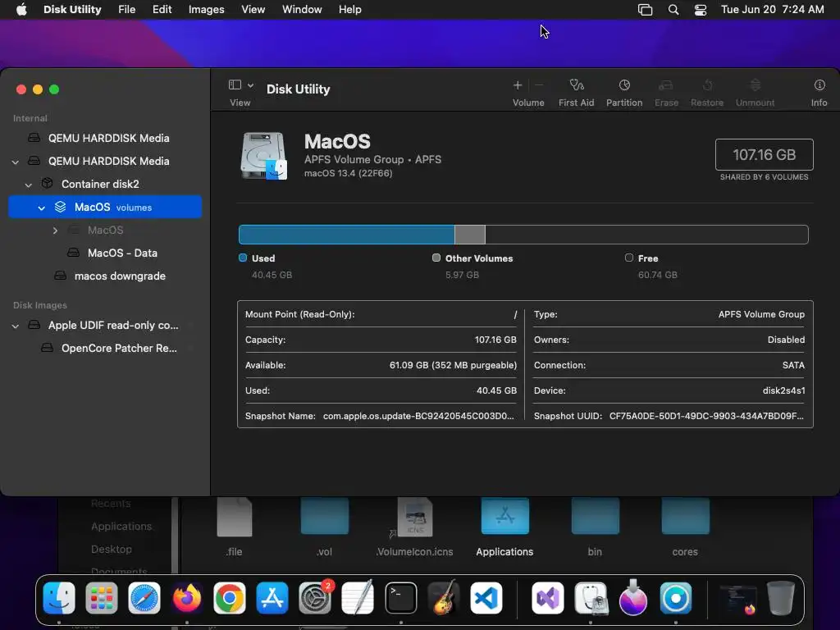The width and height of the screenshot is (840, 630).
Task: Select Container disk2 in sidebar
Action: pos(105,185)
